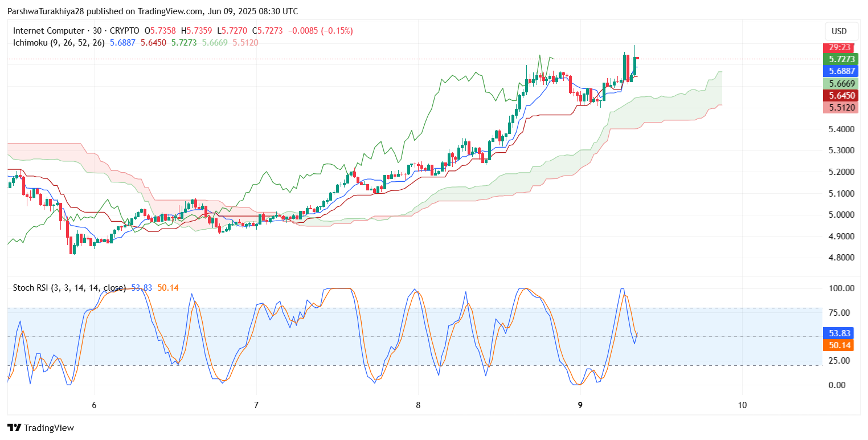Click date marker 10 on time axis
This screenshot has height=440, width=868.
742,405
